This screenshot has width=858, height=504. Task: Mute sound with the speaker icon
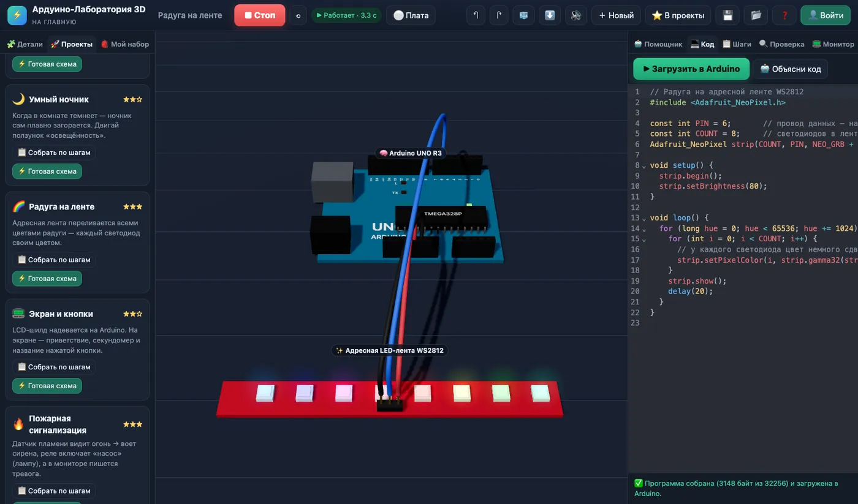click(x=575, y=15)
